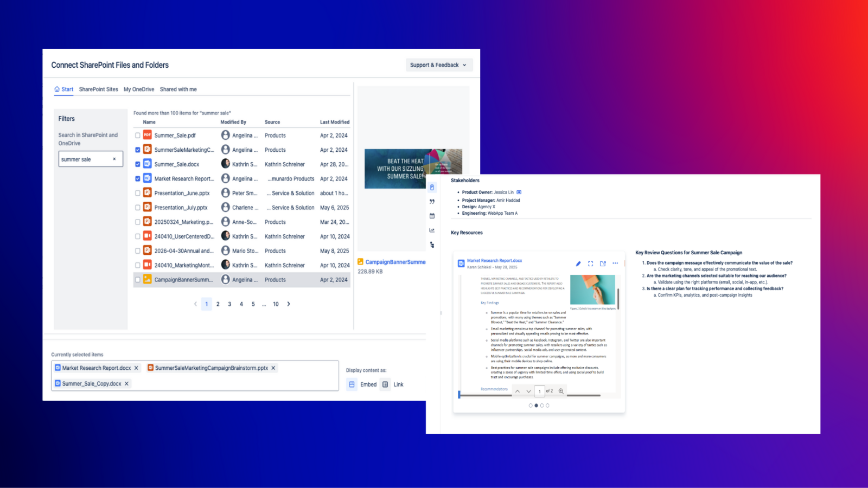Switch to the SharePoint Sites tab
The height and width of the screenshot is (488, 868).
98,89
